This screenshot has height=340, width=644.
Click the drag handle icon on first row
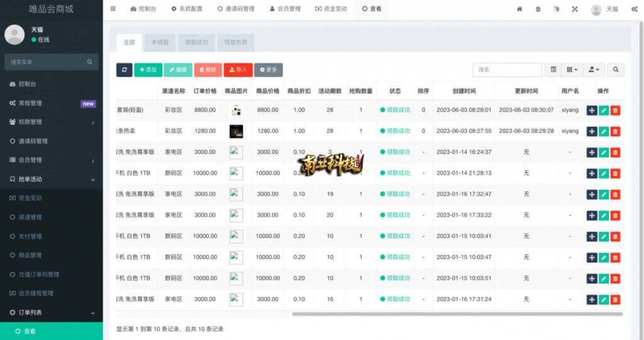[x=592, y=110]
